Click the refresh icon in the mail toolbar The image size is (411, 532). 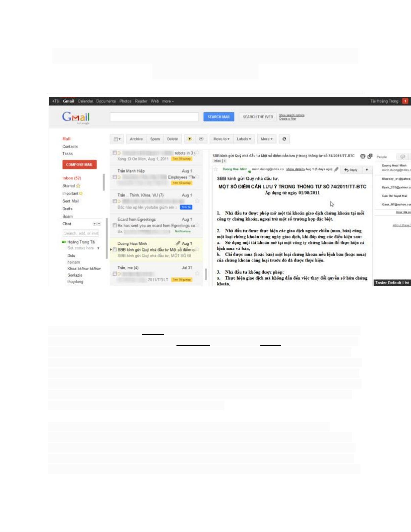284,139
